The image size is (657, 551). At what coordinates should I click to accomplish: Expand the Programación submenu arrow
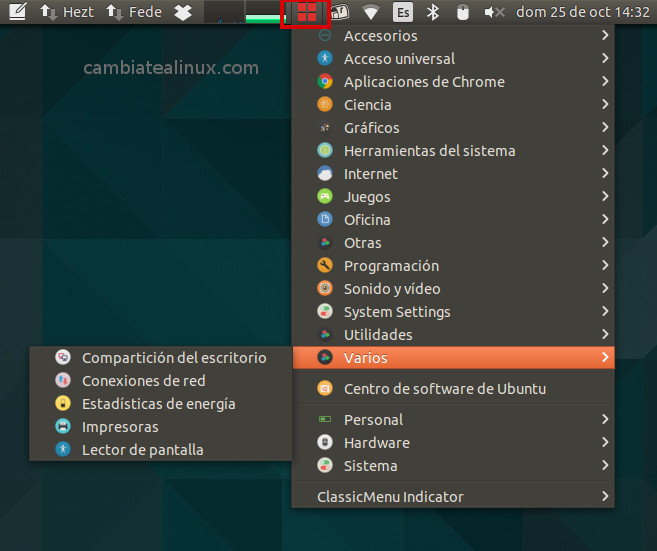pyautogui.click(x=605, y=265)
